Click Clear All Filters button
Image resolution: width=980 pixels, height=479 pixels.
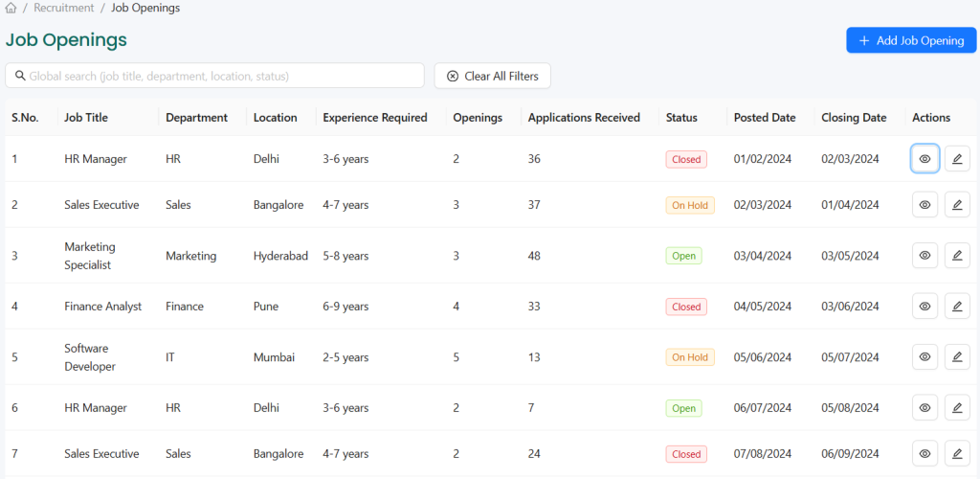tap(492, 77)
